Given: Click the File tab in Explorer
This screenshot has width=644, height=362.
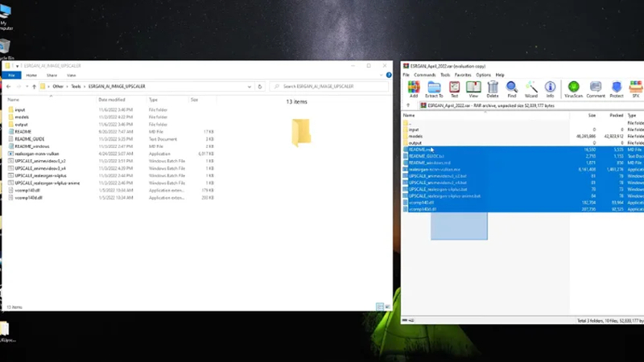Looking at the screenshot, I should pos(11,75).
